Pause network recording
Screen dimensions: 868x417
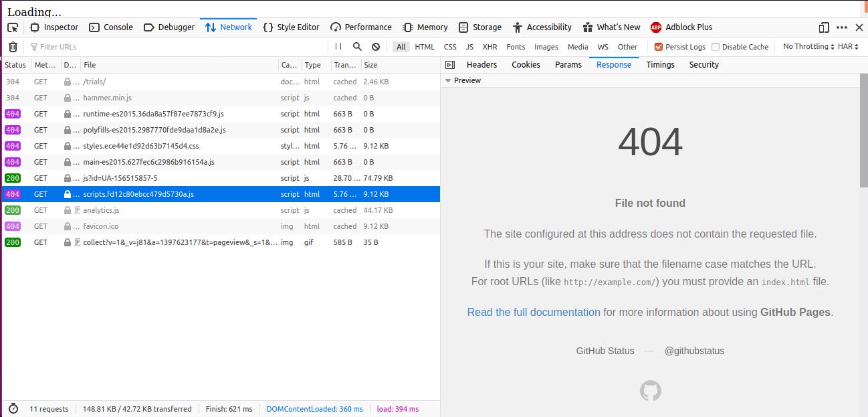[338, 47]
